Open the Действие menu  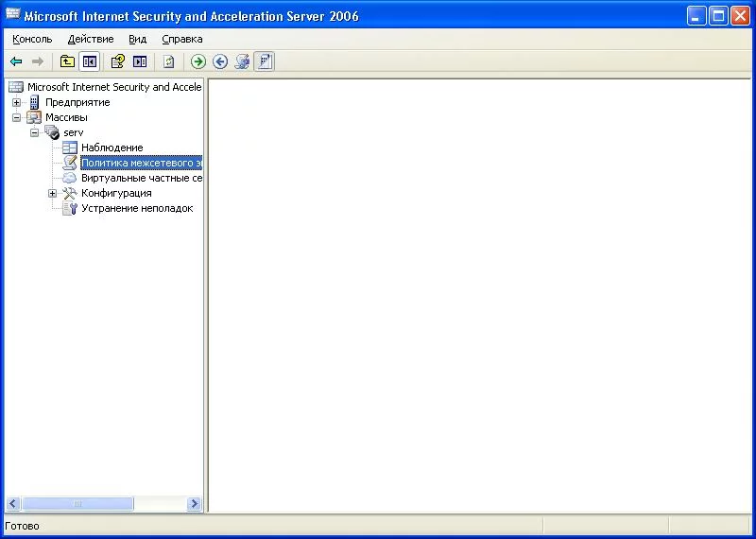[x=91, y=39]
